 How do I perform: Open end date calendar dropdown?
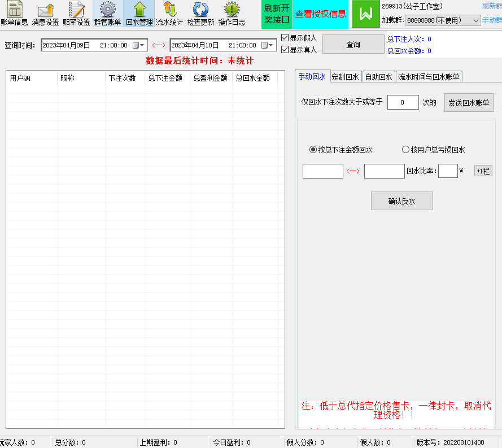pyautogui.click(x=268, y=45)
